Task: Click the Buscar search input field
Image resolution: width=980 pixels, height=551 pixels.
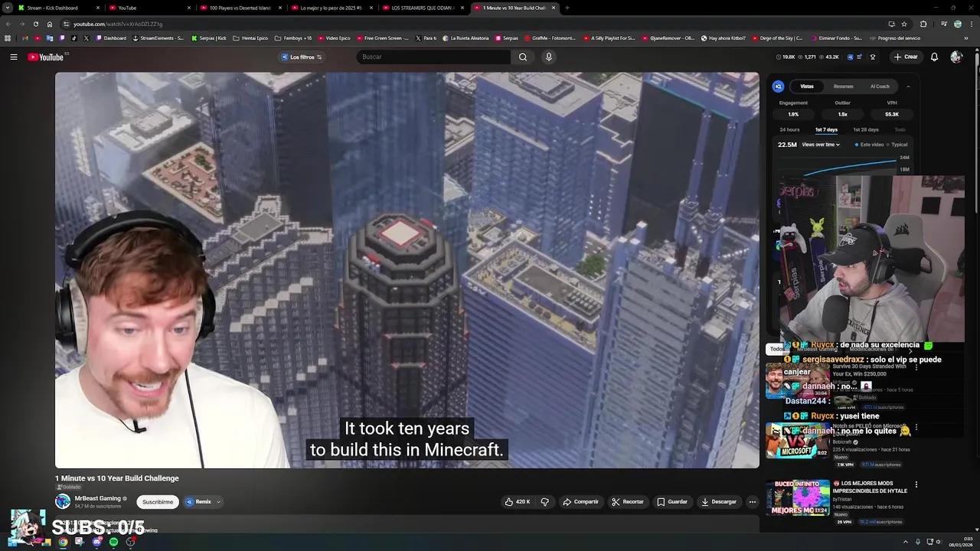Action: pos(433,57)
